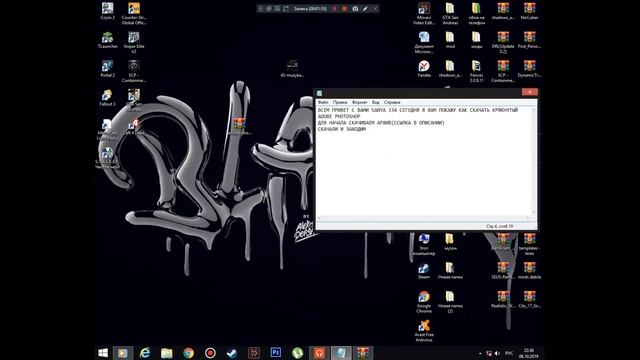640x360 pixels.
Task: Open Photoshop from the taskbar
Action: tap(276, 353)
